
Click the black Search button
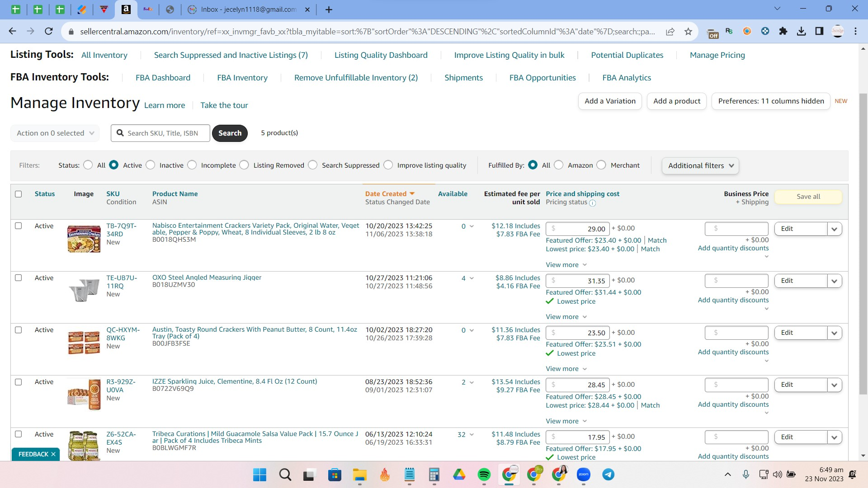pos(230,133)
